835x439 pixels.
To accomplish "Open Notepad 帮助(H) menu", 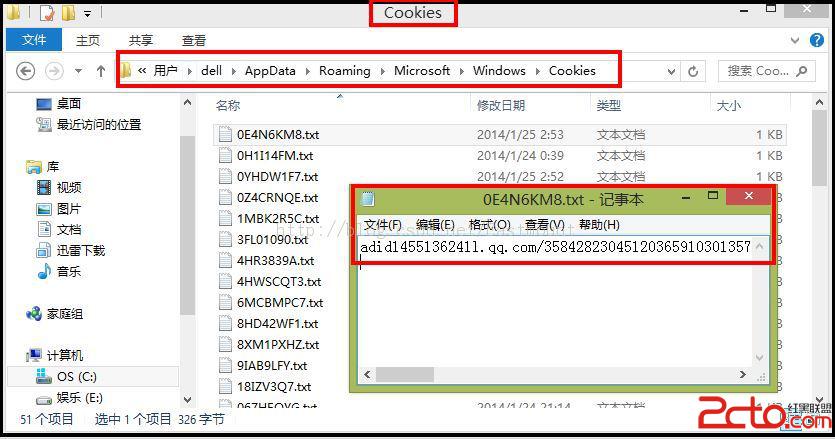I will [599, 225].
